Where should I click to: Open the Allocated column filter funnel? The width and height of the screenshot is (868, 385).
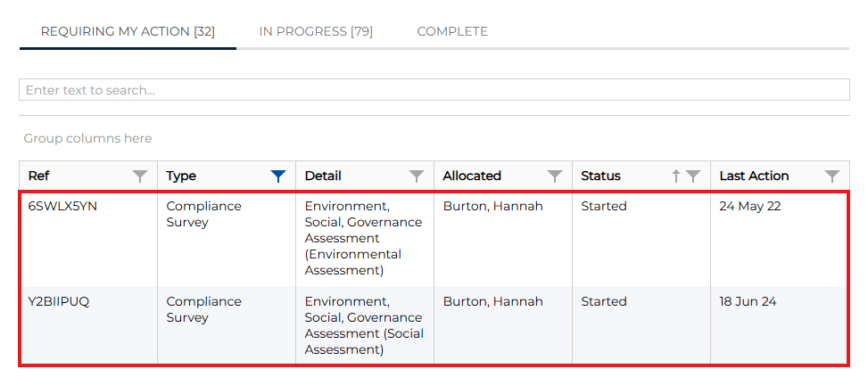555,176
